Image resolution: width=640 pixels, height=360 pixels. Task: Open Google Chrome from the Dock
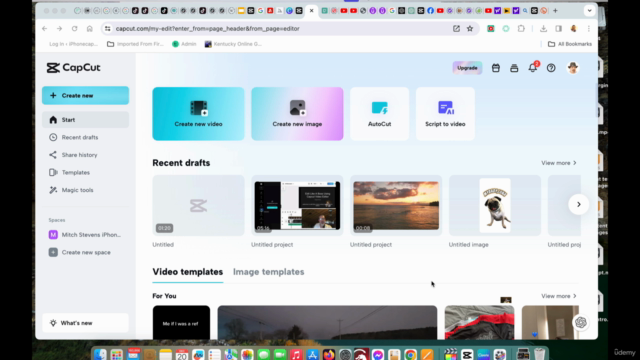pos(410,354)
